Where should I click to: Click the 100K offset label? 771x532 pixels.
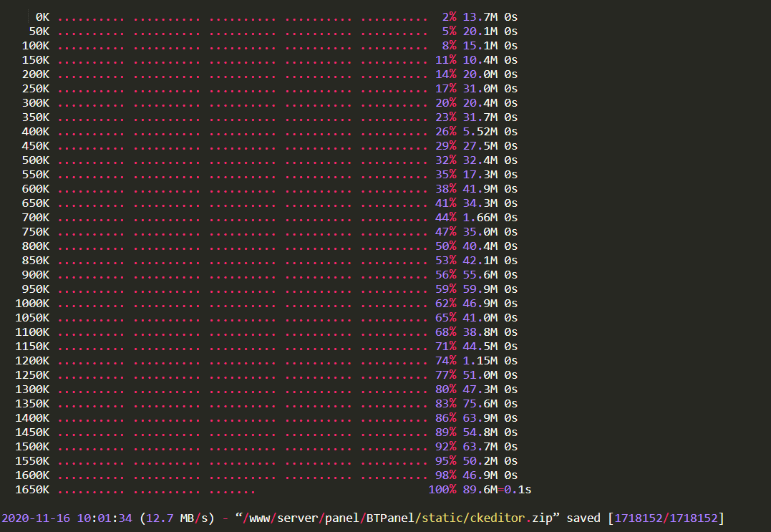coord(35,46)
